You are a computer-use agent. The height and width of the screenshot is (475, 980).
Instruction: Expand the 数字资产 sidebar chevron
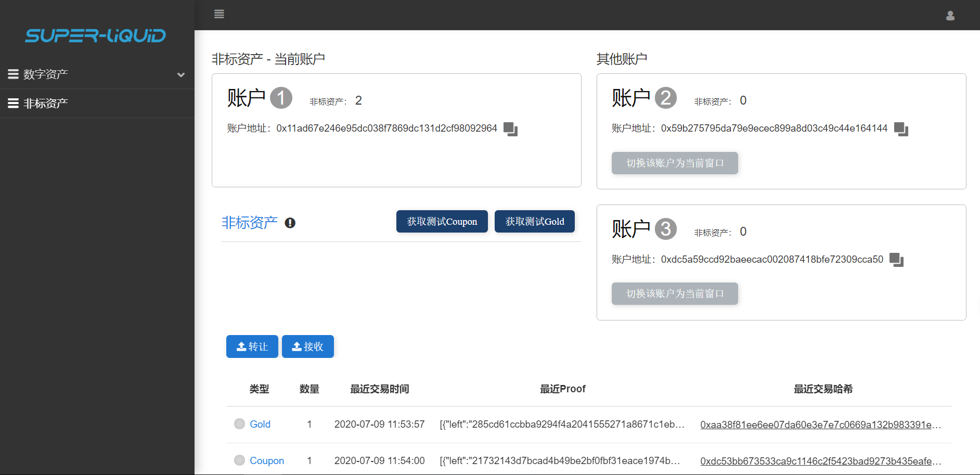[x=181, y=74]
